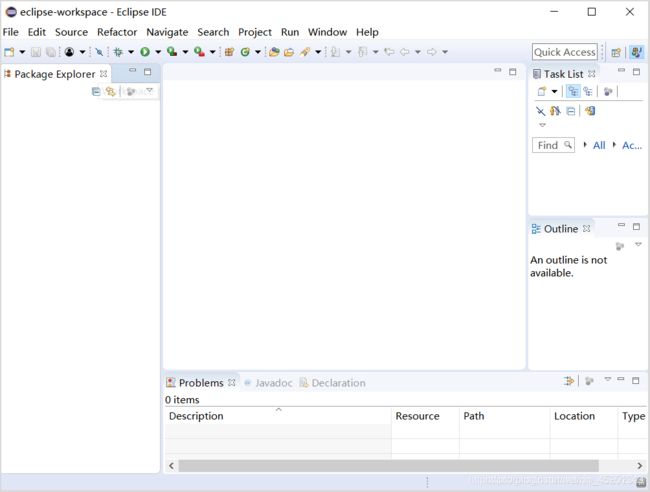Click the New Java Class icon
This screenshot has width=650, height=492.
245,52
